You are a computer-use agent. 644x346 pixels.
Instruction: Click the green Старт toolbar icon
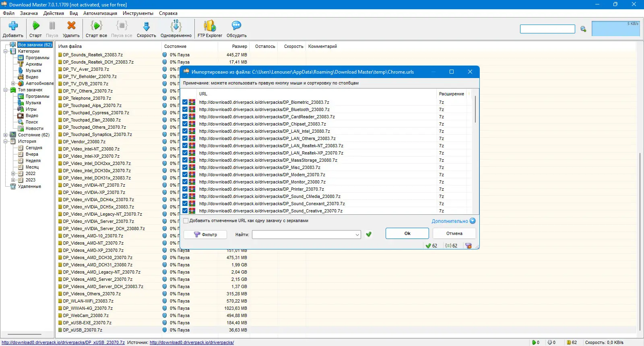tap(36, 26)
